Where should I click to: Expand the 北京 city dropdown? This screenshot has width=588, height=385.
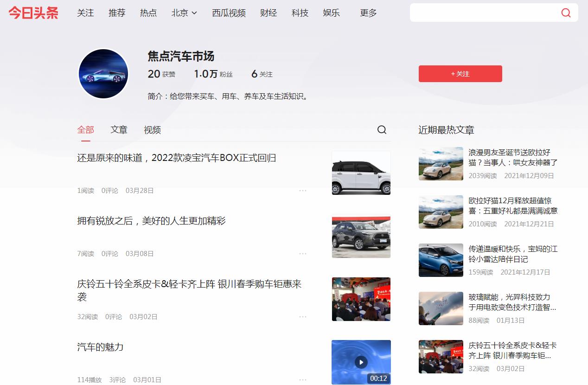coord(184,13)
